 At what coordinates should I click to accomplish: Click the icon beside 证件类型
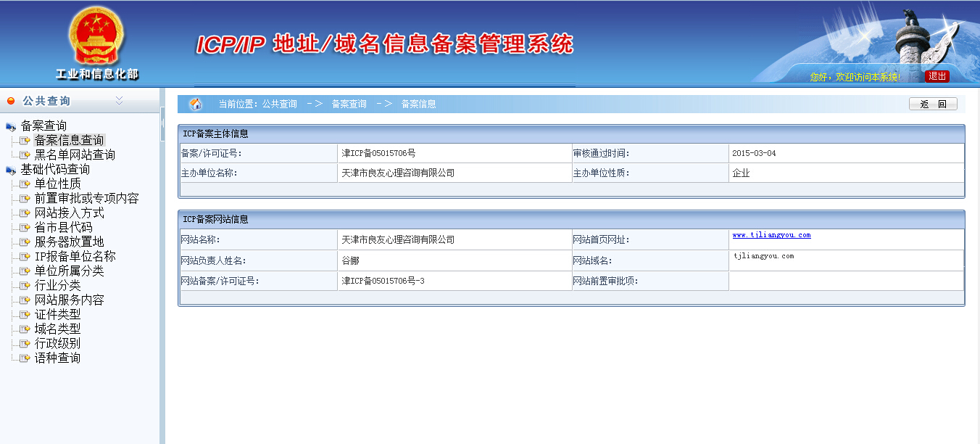tap(25, 315)
